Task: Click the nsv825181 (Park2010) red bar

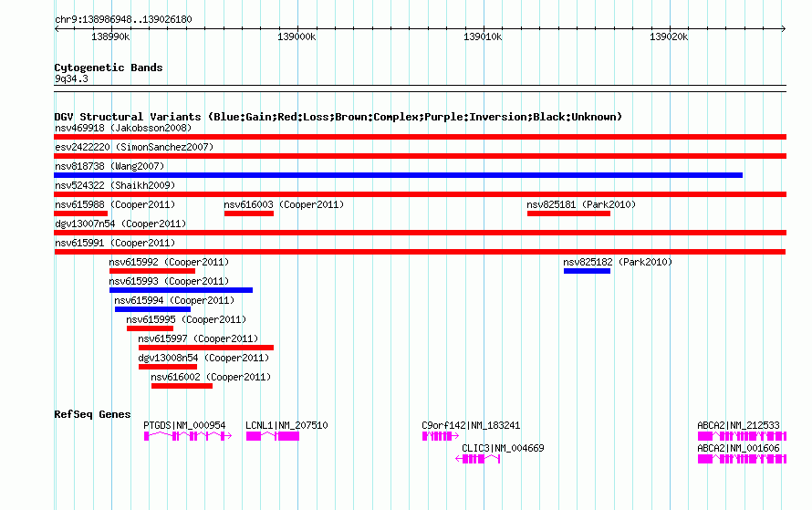Action: click(568, 213)
